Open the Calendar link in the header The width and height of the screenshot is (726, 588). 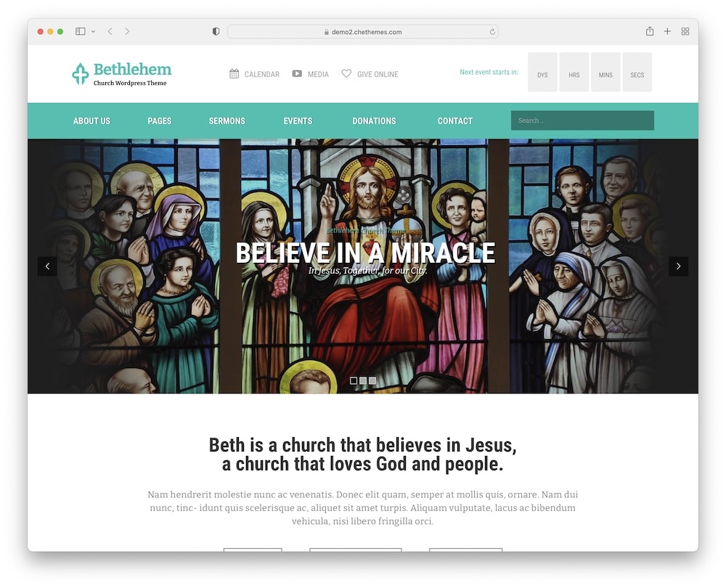click(254, 74)
